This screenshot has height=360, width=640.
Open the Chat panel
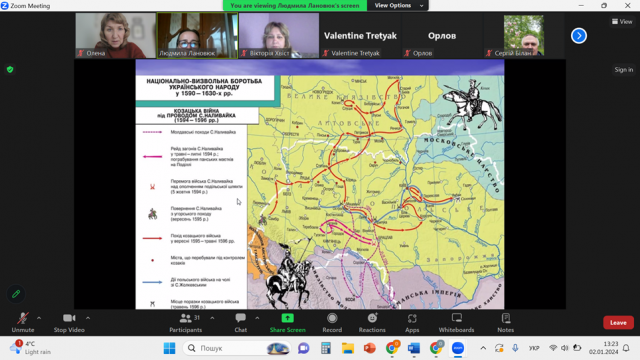[240, 322]
